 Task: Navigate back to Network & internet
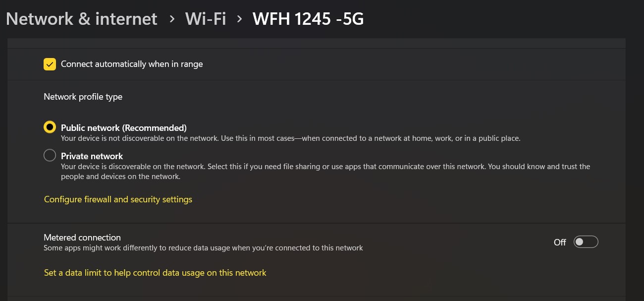point(81,19)
